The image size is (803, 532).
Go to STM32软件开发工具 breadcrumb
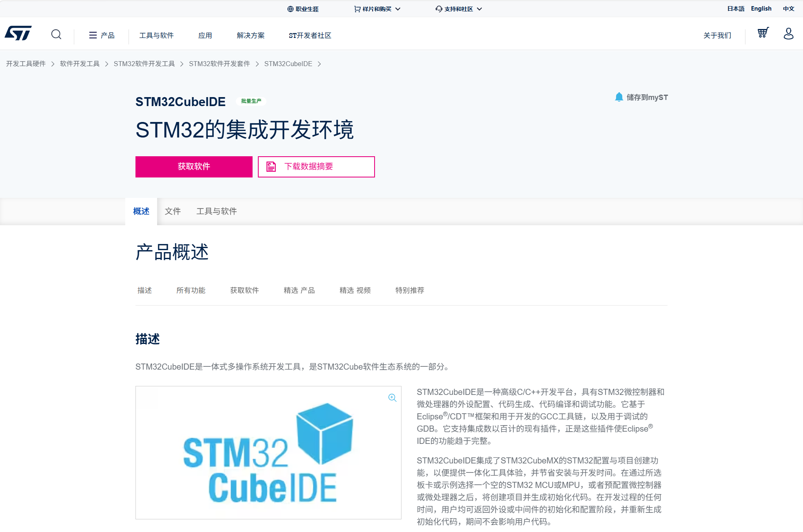pyautogui.click(x=144, y=64)
